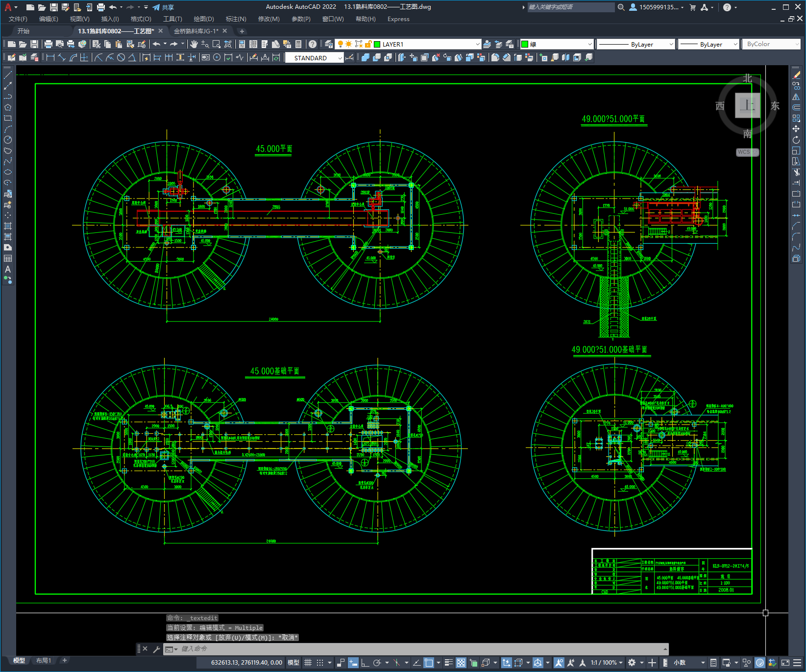This screenshot has width=806, height=672.
Task: Open the STANDARD dimension style dropdown
Action: point(314,58)
